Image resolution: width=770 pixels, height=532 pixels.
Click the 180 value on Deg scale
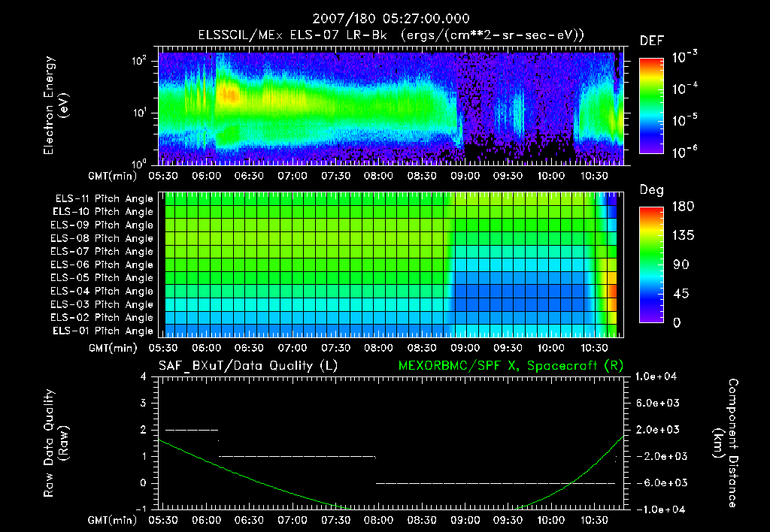click(x=683, y=207)
